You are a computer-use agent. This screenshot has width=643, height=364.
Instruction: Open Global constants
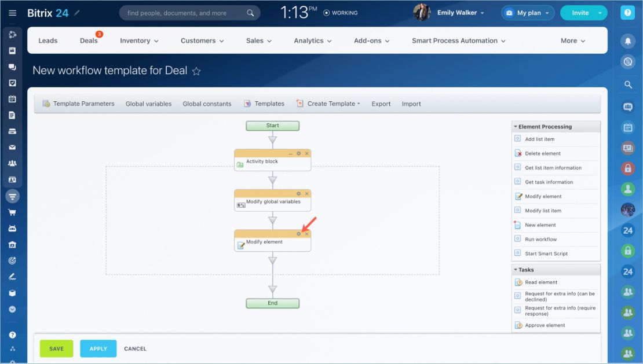[207, 104]
